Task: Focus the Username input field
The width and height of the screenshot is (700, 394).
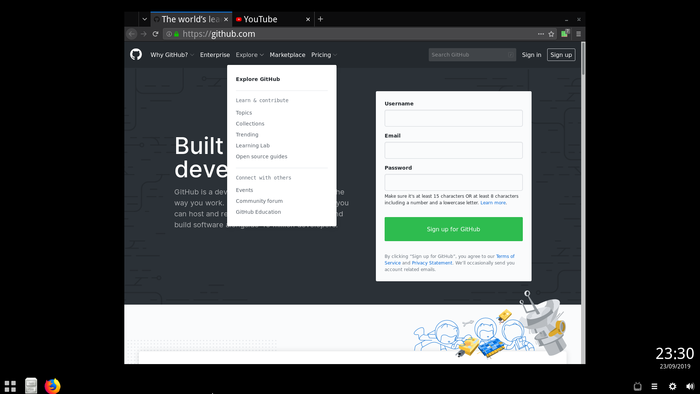Action: click(x=453, y=118)
